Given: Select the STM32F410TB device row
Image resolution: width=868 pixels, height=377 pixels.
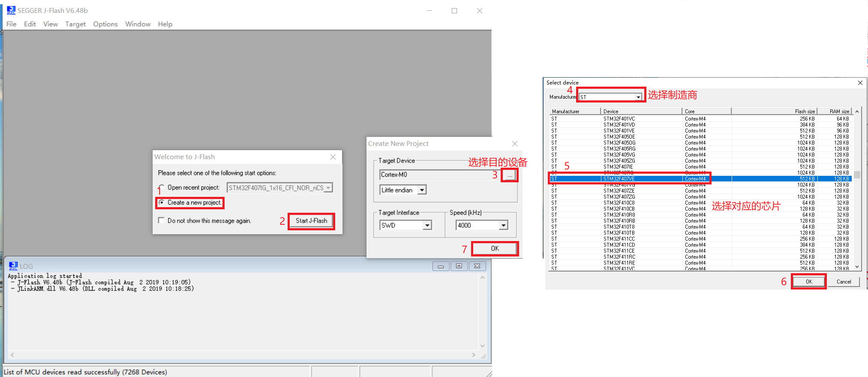Looking at the screenshot, I should (x=700, y=233).
